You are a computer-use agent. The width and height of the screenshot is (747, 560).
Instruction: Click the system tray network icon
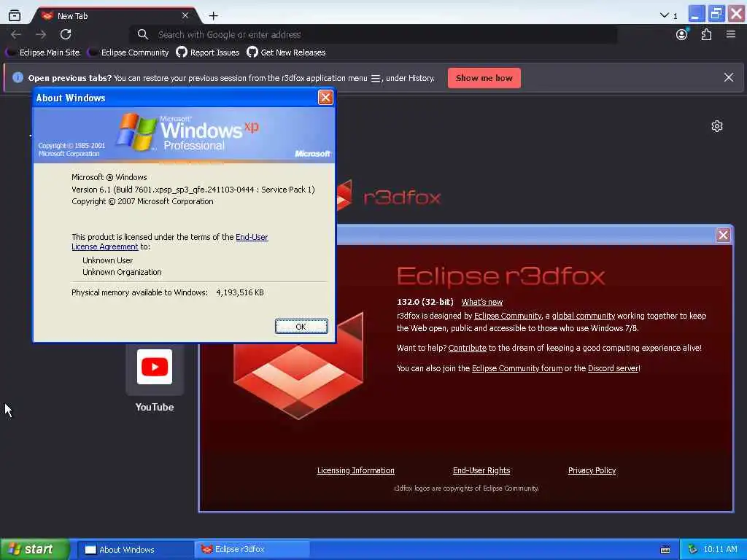click(693, 550)
